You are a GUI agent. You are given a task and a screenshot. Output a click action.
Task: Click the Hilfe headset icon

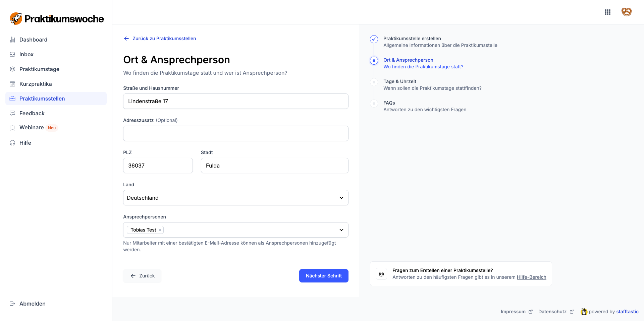12,143
